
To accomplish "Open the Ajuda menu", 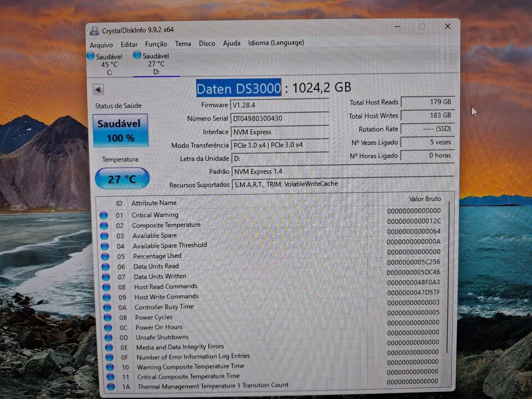I will pyautogui.click(x=232, y=43).
